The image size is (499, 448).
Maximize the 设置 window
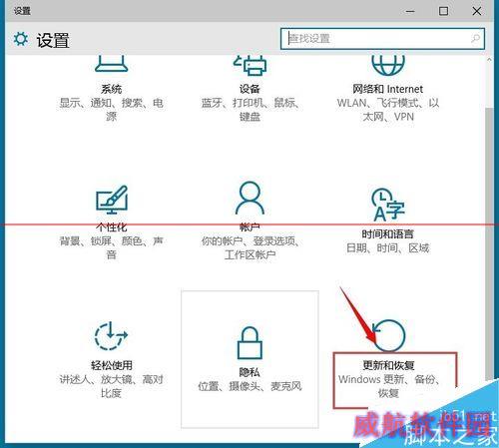click(443, 11)
